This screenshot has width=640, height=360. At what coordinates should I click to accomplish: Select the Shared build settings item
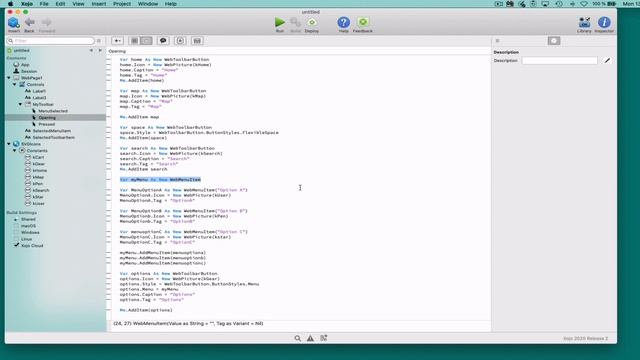pos(28,219)
